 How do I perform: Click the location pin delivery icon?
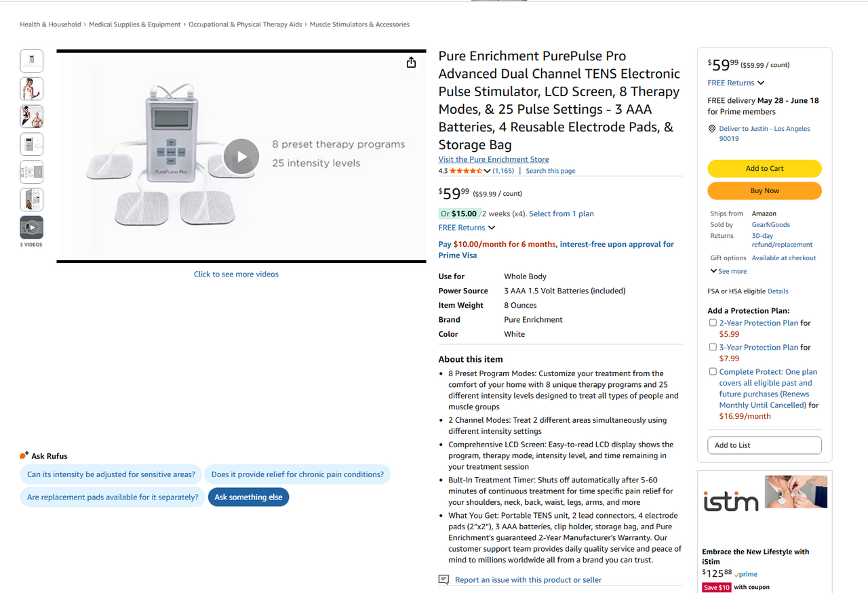point(712,129)
